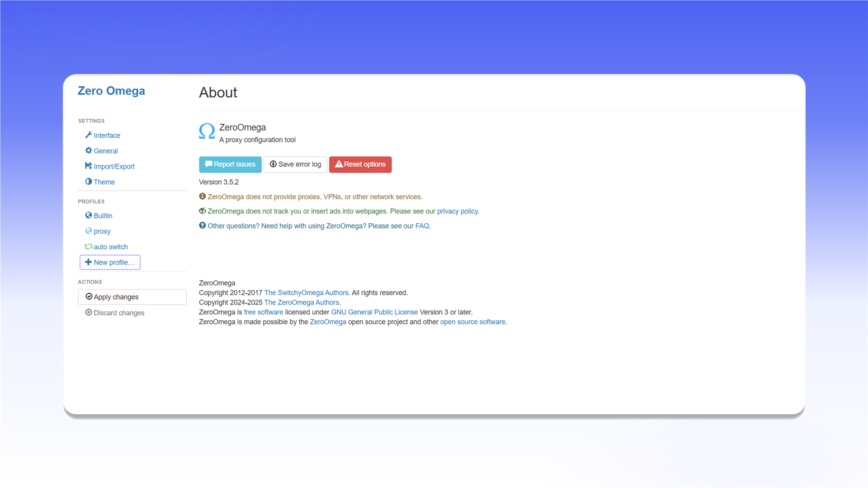Click the info icon before proxies notice

[203, 196]
